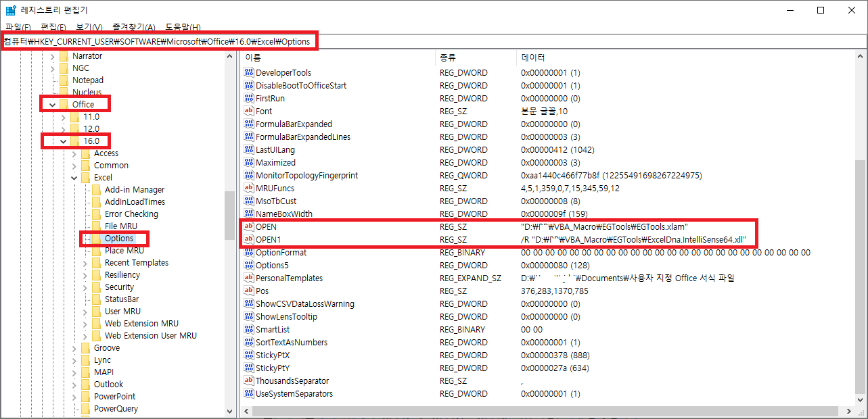Select the Recent Templates folder icon

pyautogui.click(x=96, y=263)
